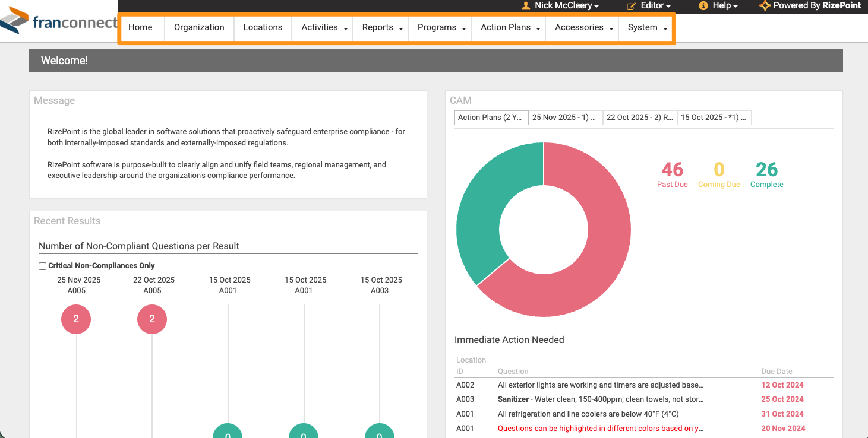The width and height of the screenshot is (868, 438).
Task: Go to the Home menu item
Action: pos(140,27)
